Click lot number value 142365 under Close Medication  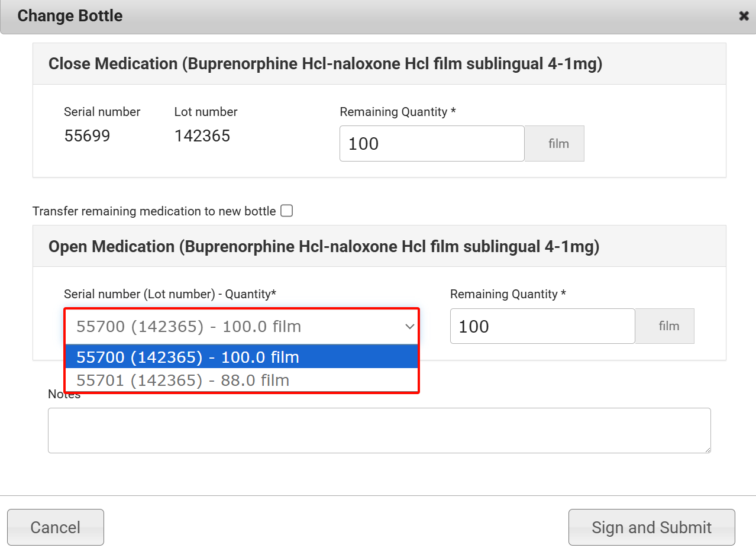202,136
